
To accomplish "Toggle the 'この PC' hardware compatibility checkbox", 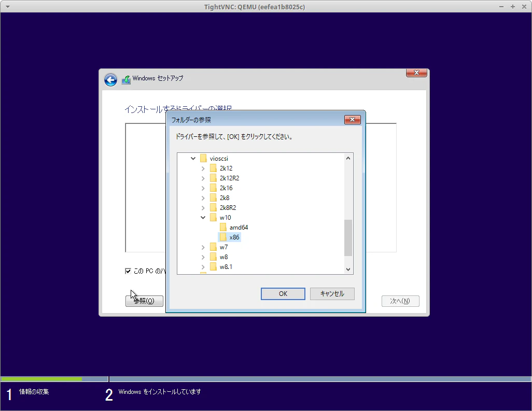I will (x=128, y=271).
